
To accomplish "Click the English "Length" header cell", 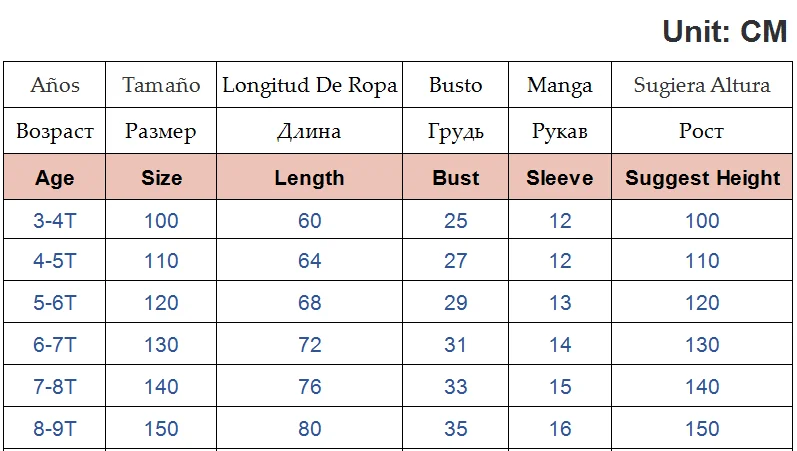I will pyautogui.click(x=309, y=178).
